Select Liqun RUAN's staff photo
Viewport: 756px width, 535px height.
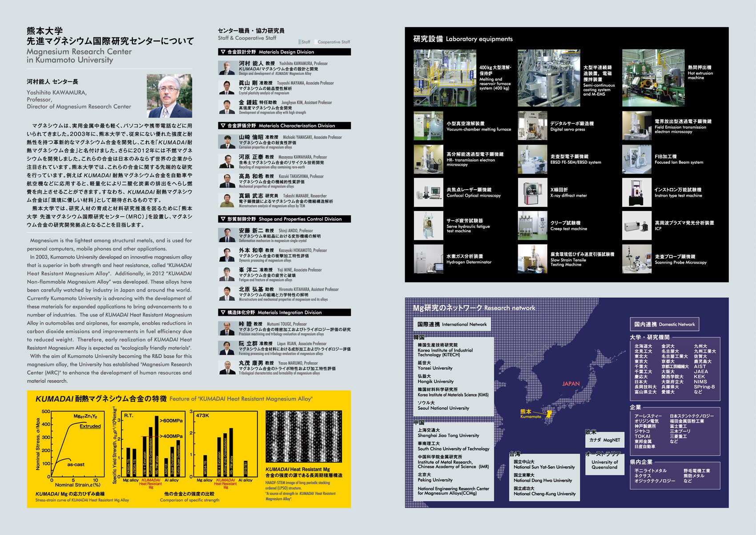coord(227,349)
